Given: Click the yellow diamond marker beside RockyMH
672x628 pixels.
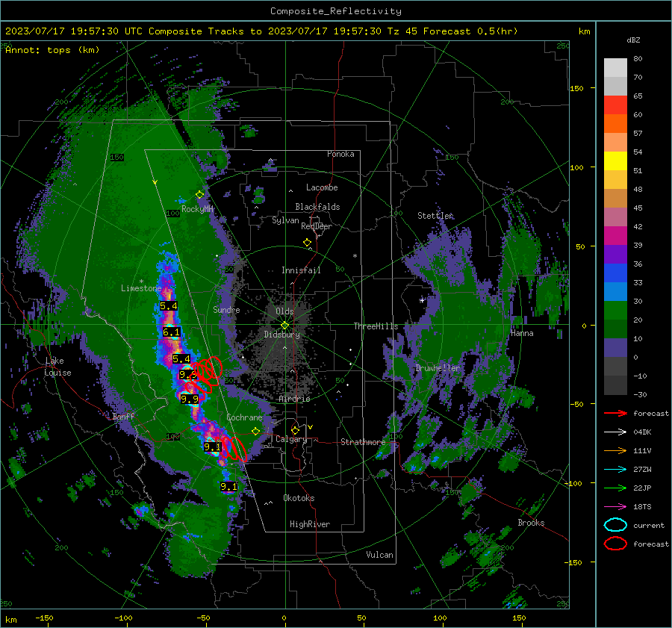Looking at the screenshot, I should tap(199, 195).
